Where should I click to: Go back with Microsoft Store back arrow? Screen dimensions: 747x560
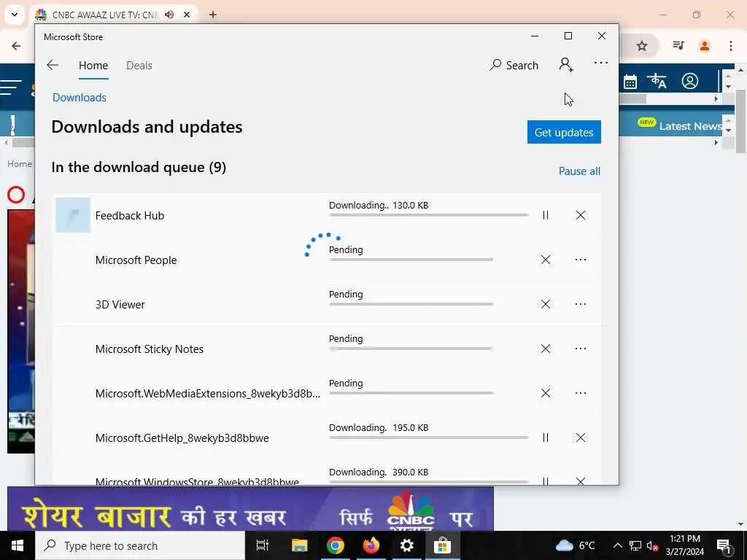coord(53,65)
